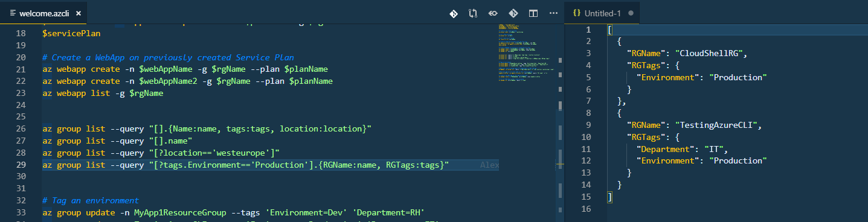Click the previous change commit icon
The height and width of the screenshot is (222, 868).
[493, 13]
